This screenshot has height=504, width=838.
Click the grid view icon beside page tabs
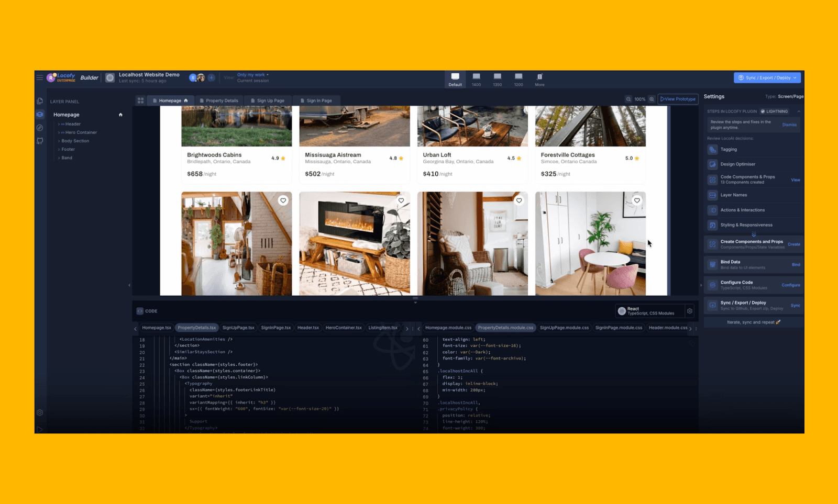140,100
